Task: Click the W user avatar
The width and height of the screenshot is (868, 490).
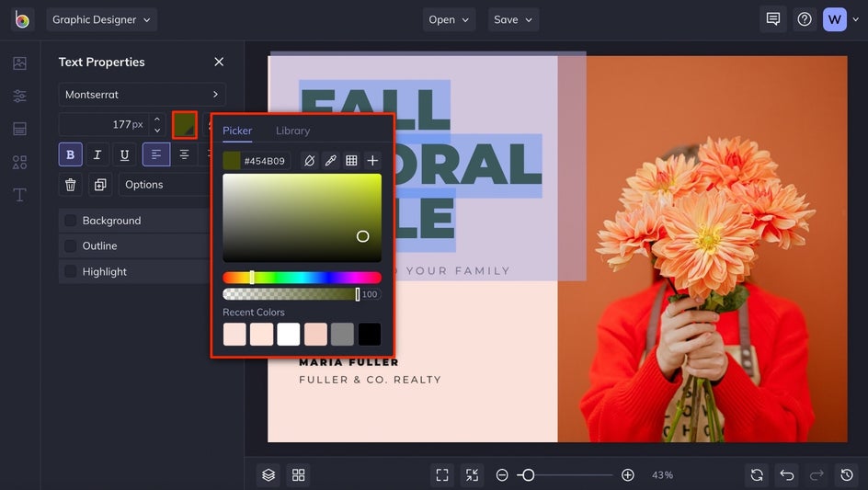Action: click(x=835, y=19)
